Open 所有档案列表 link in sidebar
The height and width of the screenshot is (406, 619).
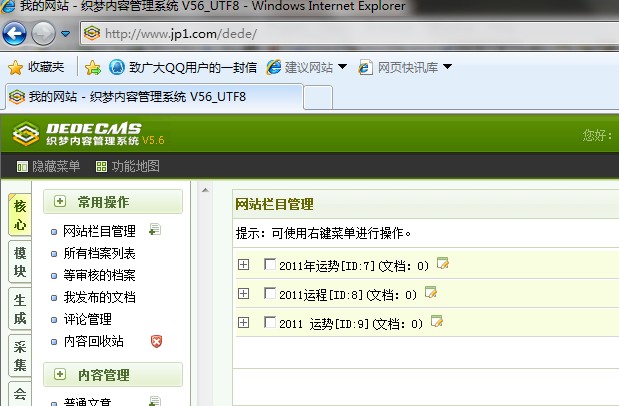(99, 253)
